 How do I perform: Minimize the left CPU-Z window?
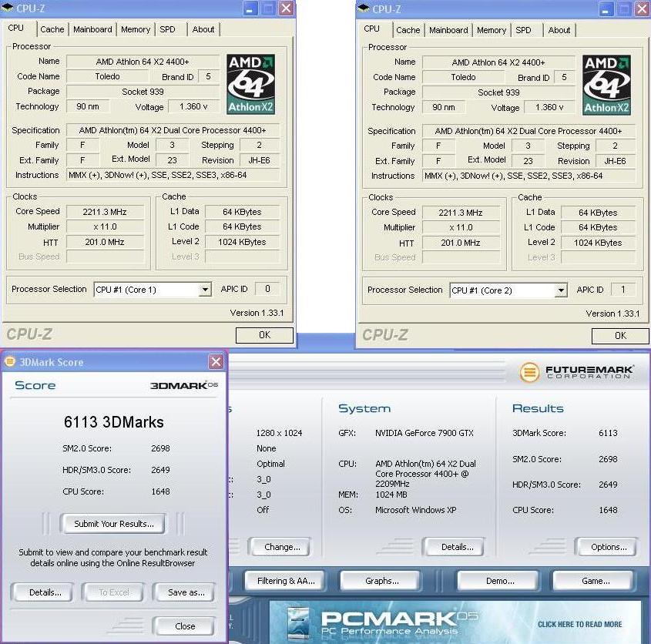tap(249, 8)
